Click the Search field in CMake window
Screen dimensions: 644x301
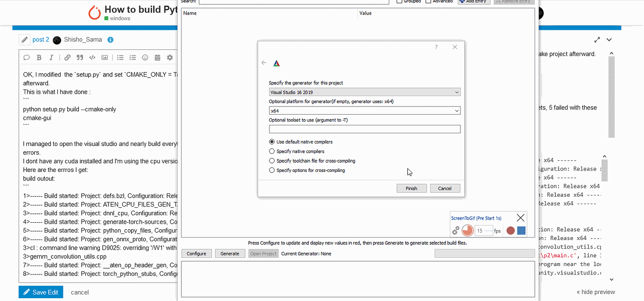[x=294, y=1]
